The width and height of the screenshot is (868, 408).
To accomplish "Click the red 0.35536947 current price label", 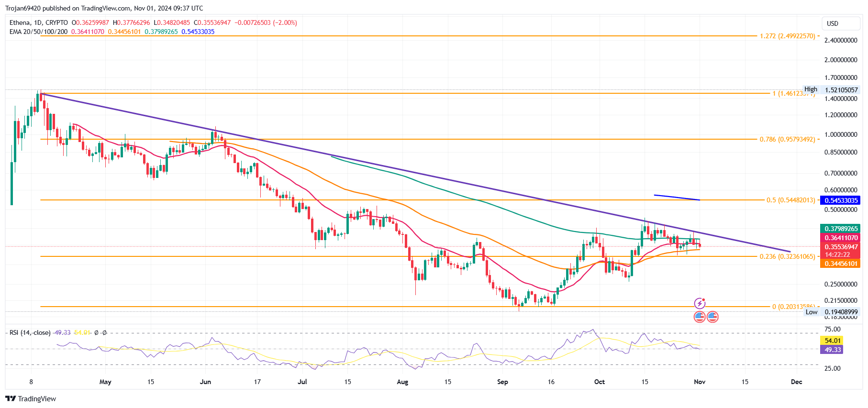I will click(841, 247).
